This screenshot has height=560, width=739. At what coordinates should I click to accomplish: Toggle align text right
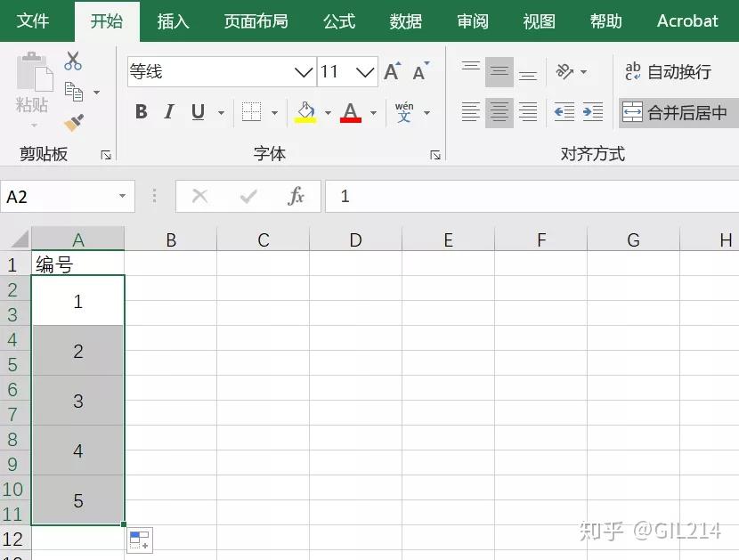point(528,112)
